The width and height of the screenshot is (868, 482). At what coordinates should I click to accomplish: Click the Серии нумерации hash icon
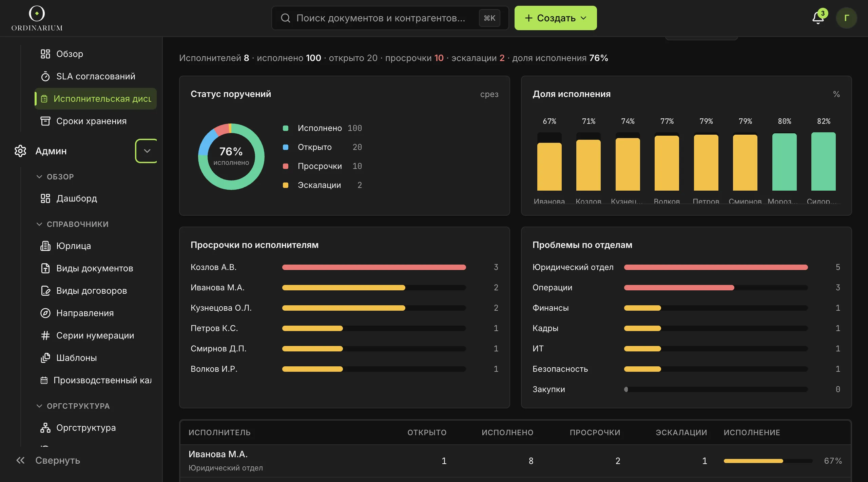click(x=45, y=335)
